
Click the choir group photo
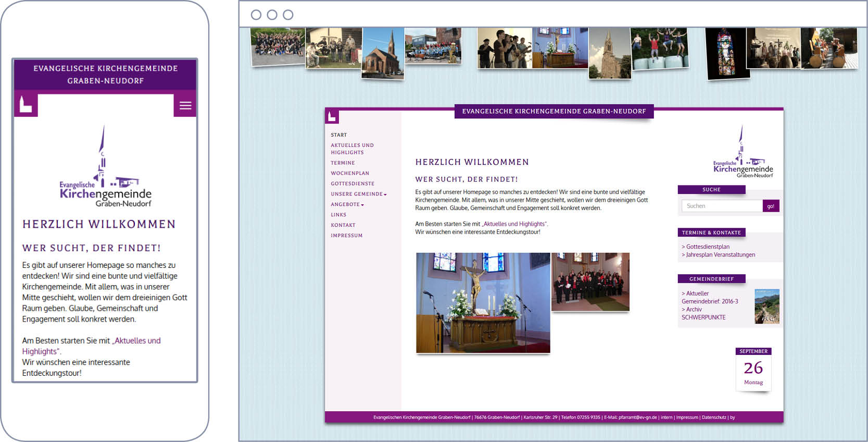point(590,282)
